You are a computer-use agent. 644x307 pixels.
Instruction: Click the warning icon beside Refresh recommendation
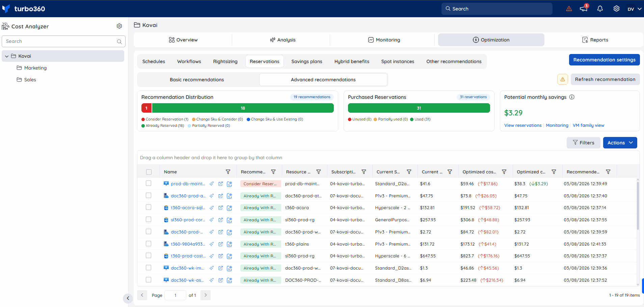563,79
